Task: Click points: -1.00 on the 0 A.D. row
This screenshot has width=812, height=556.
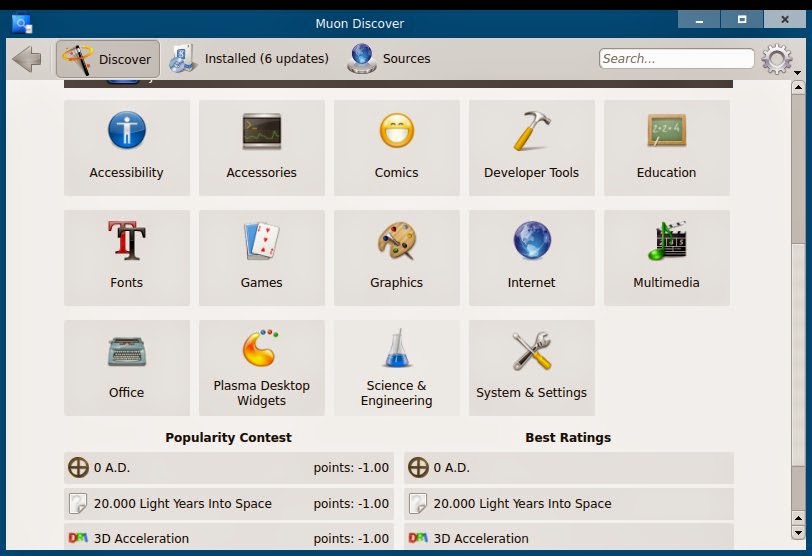Action: 351,467
